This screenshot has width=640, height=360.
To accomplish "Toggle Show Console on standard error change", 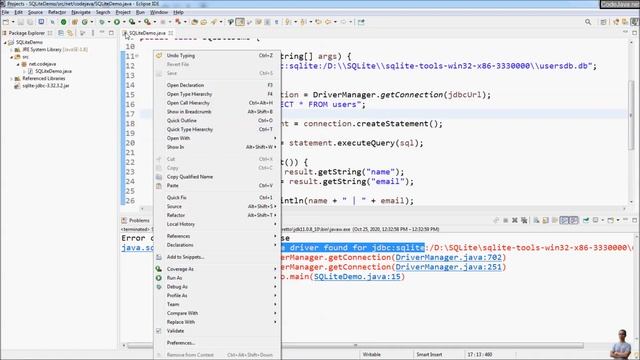I will pos(574,220).
